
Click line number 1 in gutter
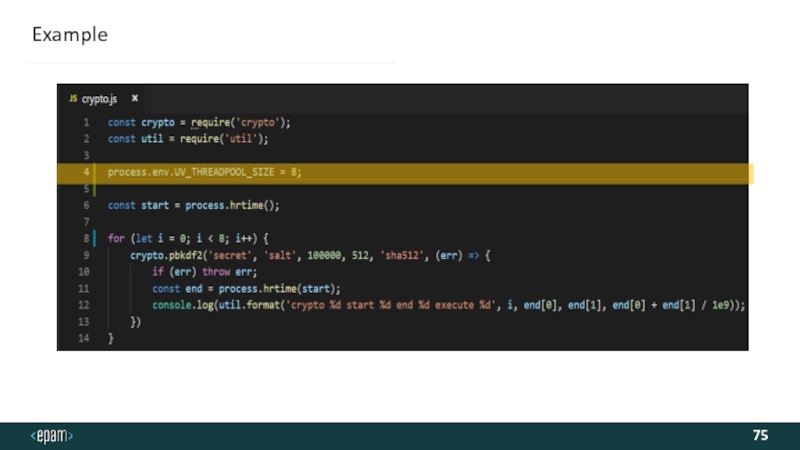(86, 122)
